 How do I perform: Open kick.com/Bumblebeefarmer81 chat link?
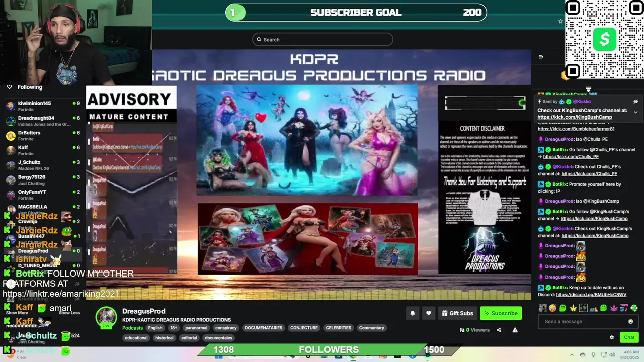coord(576,129)
